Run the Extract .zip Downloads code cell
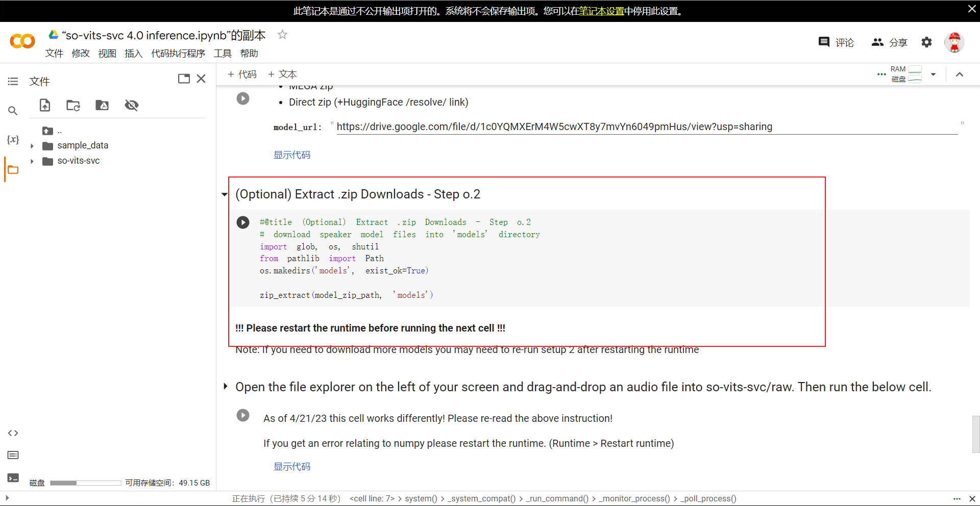Screen dimensions: 980x506 coord(243,222)
